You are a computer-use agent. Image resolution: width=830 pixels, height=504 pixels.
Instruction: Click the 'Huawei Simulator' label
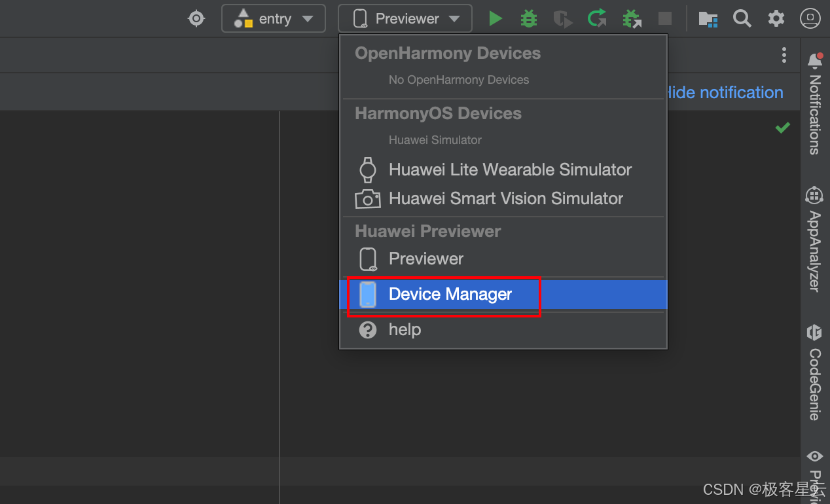pos(435,140)
